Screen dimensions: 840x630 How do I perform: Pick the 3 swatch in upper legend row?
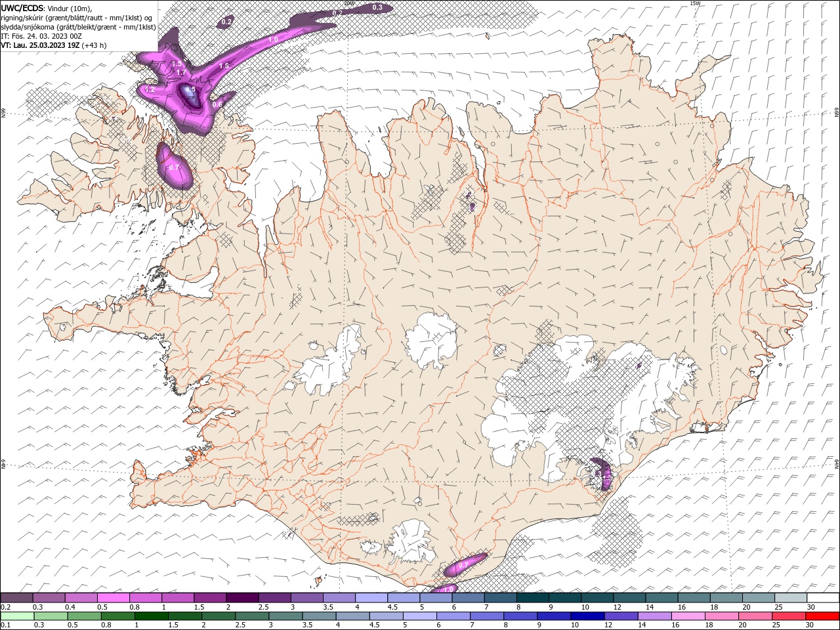[x=306, y=598]
